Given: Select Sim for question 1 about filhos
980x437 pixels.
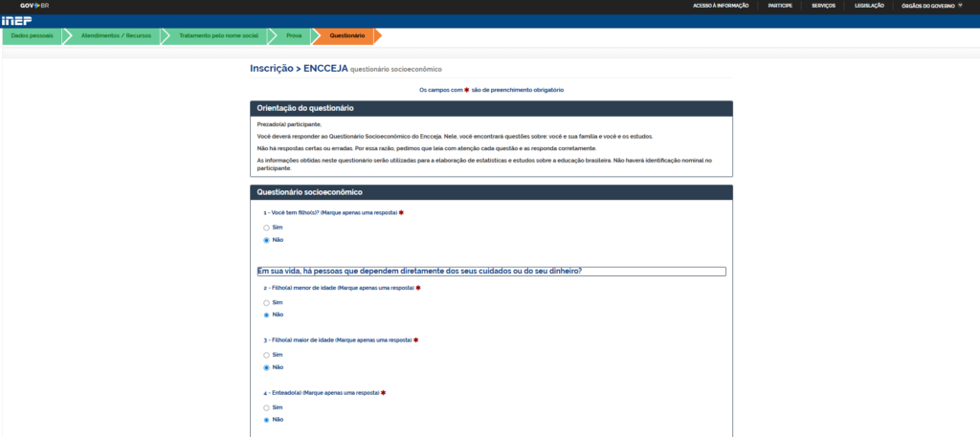Looking at the screenshot, I should (x=266, y=228).
